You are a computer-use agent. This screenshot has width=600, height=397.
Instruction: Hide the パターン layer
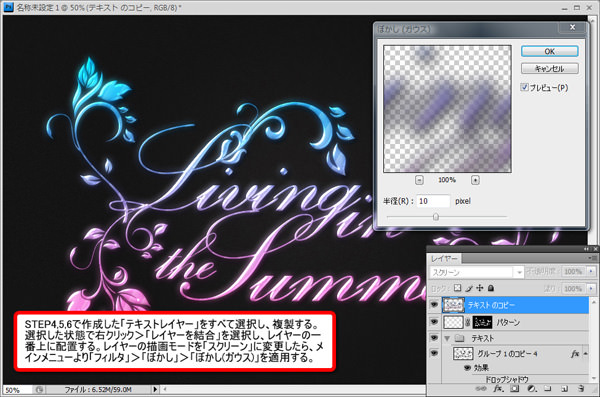(x=434, y=322)
